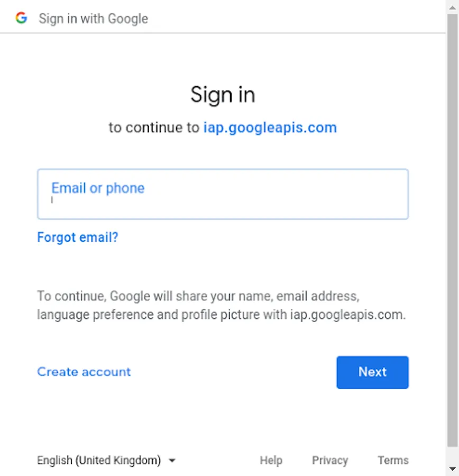Select Create account
The height and width of the screenshot is (476, 459).
(x=84, y=372)
